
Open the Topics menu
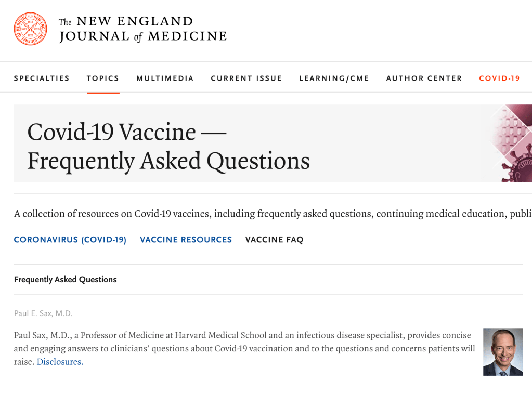pos(103,78)
